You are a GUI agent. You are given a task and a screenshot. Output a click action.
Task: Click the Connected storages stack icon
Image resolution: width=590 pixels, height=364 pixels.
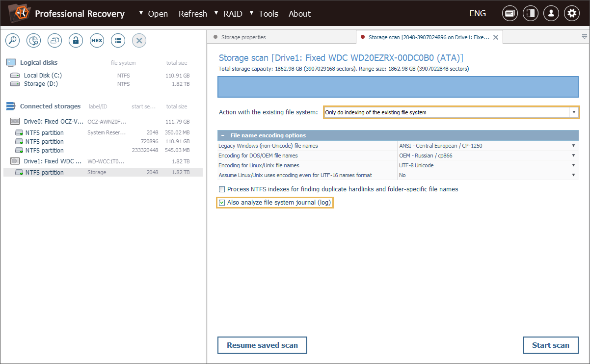pos(11,106)
